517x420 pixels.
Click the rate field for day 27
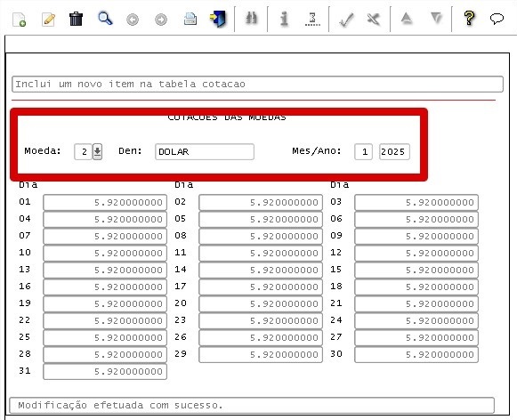click(416, 337)
